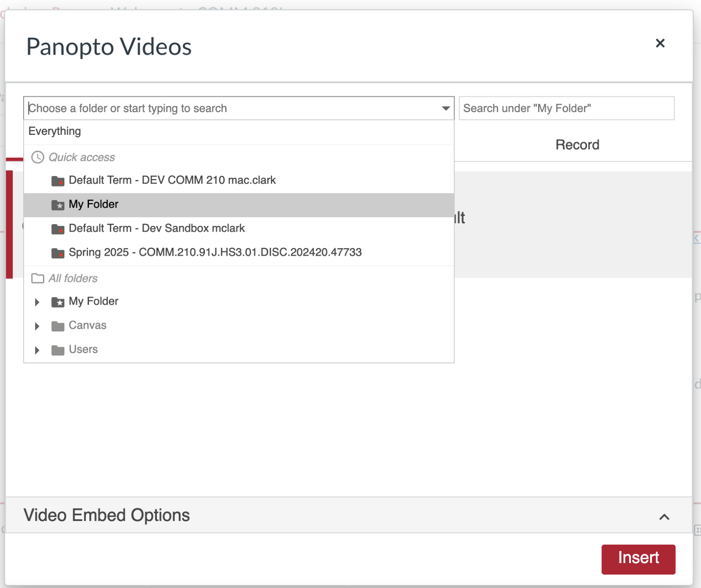This screenshot has height=588, width=701.
Task: Click the red folder icon beside Dev Sandbox mclark
Action: (x=59, y=228)
